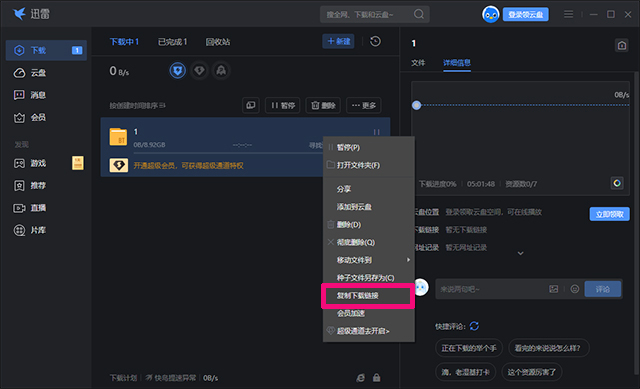Open 游戏 games in sidebar

pyautogui.click(x=30, y=163)
